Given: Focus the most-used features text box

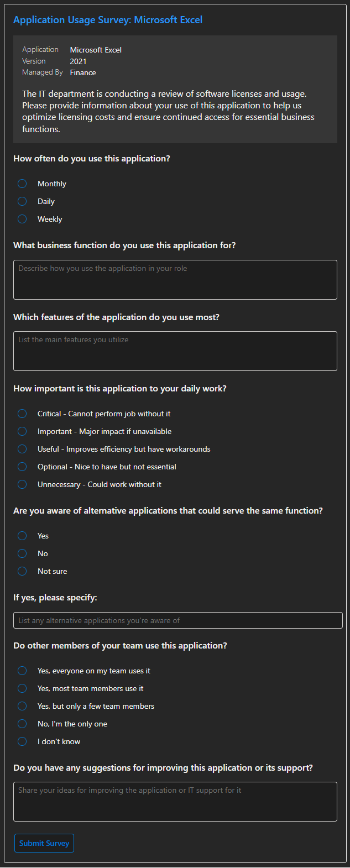Looking at the screenshot, I should click(175, 351).
